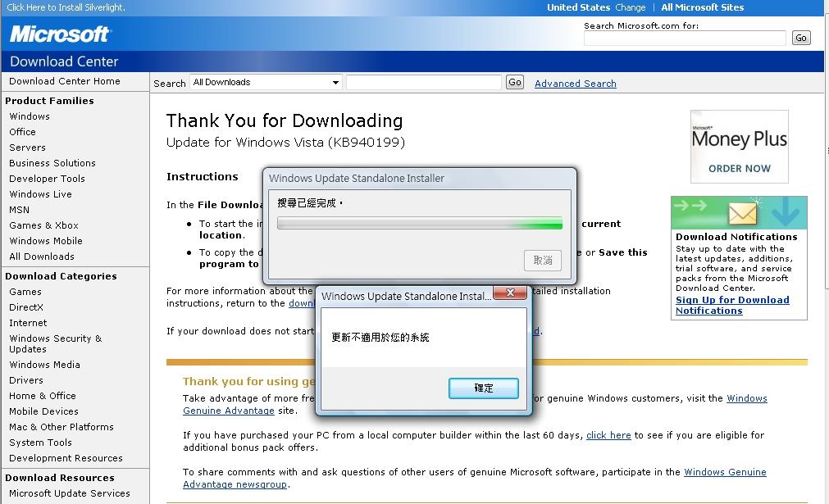
Task: Click the 取消 cancel button in installer
Action: pyautogui.click(x=543, y=261)
